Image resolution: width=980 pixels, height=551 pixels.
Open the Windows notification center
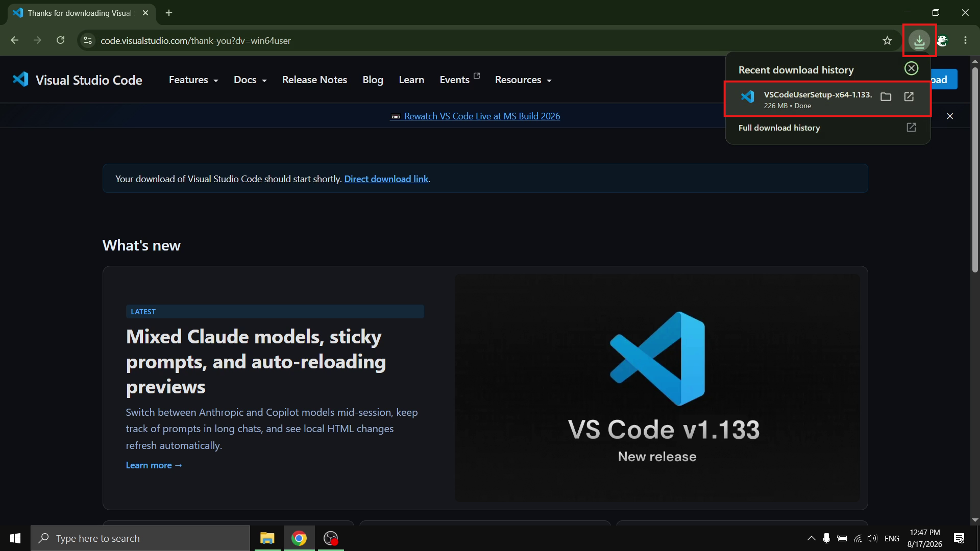pyautogui.click(x=959, y=538)
